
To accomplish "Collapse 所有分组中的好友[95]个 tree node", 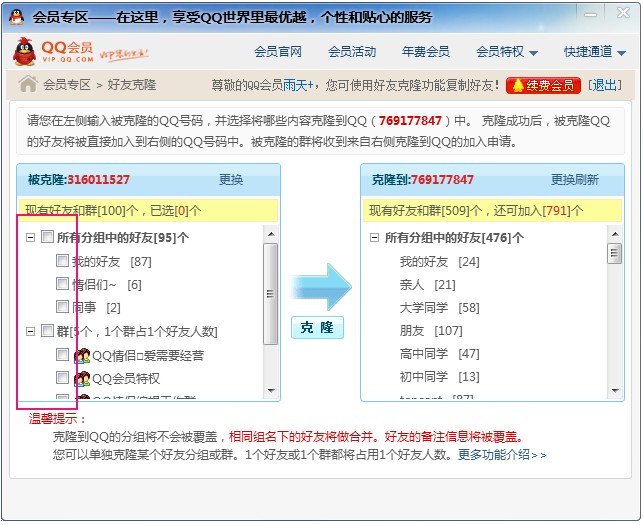I will (x=30, y=237).
